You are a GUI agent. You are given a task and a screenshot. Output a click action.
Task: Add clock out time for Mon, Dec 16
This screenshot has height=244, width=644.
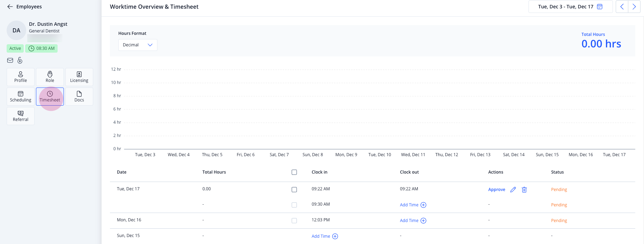point(413,221)
